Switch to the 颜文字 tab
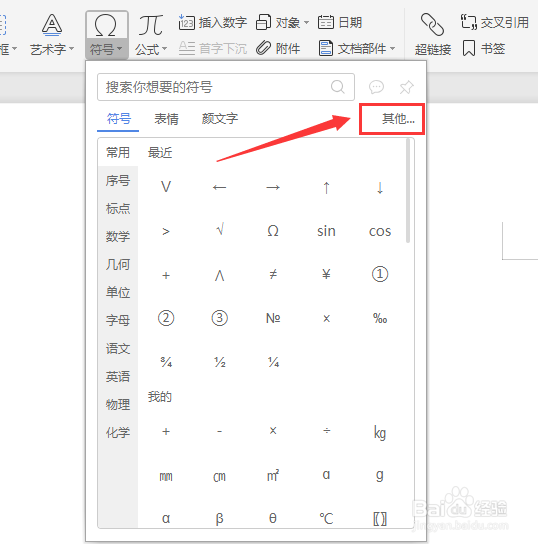The image size is (538, 544). 220,119
